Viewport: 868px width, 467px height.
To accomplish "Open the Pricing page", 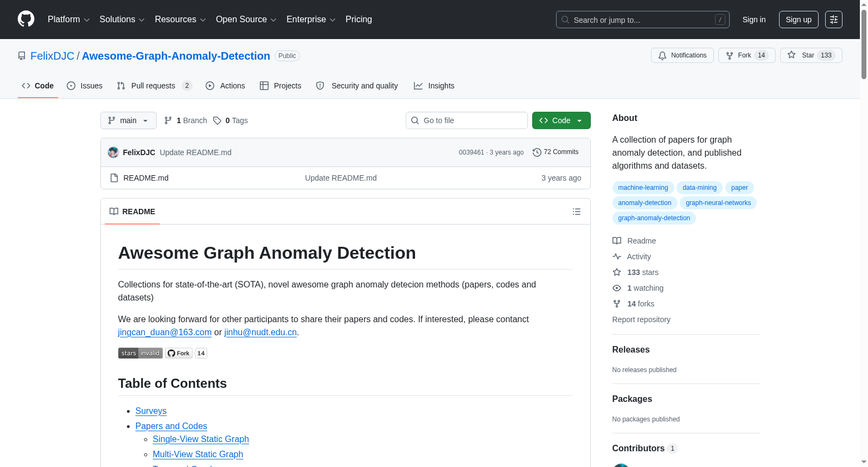I will [359, 20].
